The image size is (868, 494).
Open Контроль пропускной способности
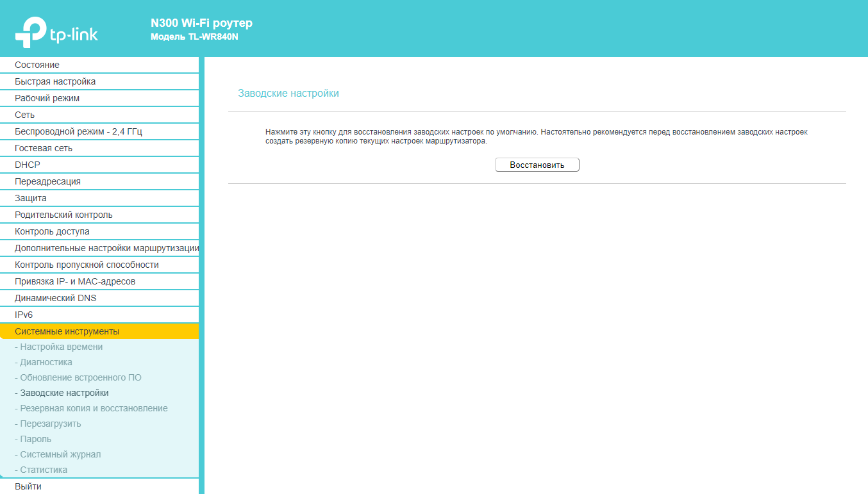coord(87,265)
